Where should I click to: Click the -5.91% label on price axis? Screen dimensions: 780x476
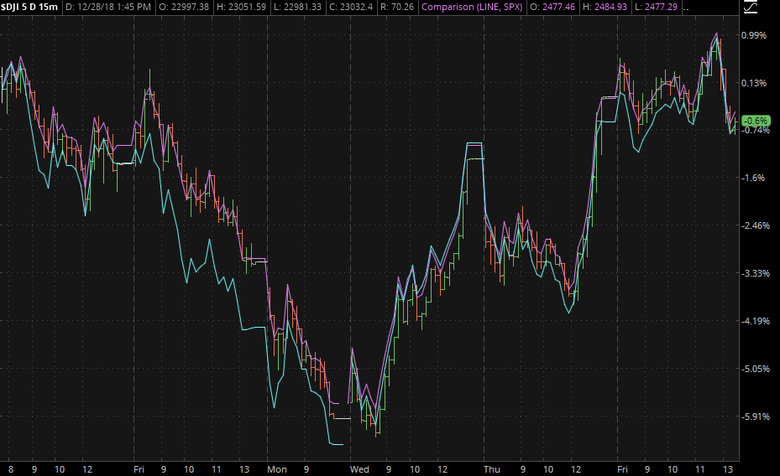pyautogui.click(x=755, y=417)
